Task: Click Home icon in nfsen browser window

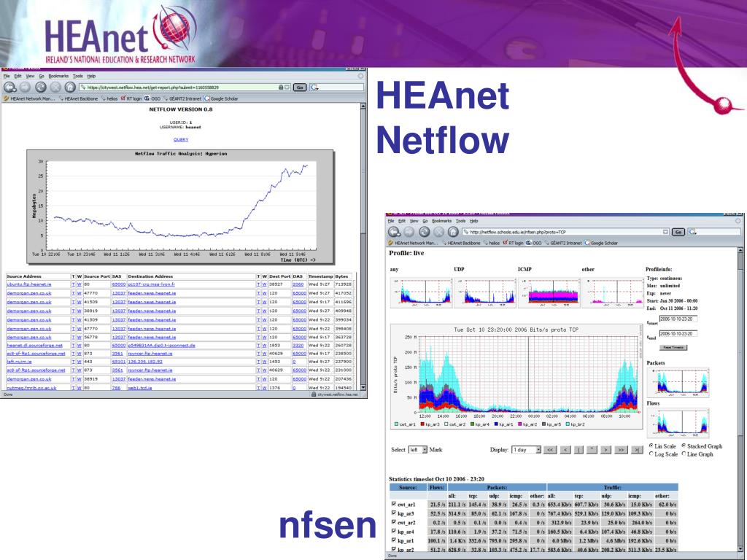Action: [453, 232]
